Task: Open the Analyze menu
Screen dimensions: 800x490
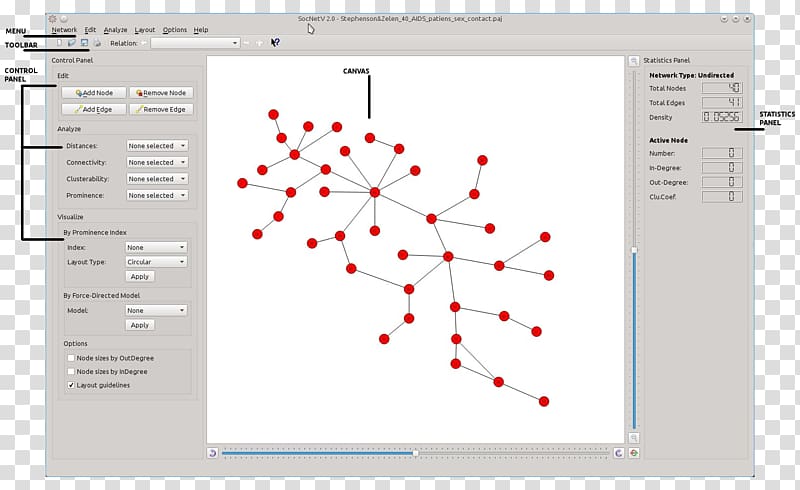Action: coord(115,30)
